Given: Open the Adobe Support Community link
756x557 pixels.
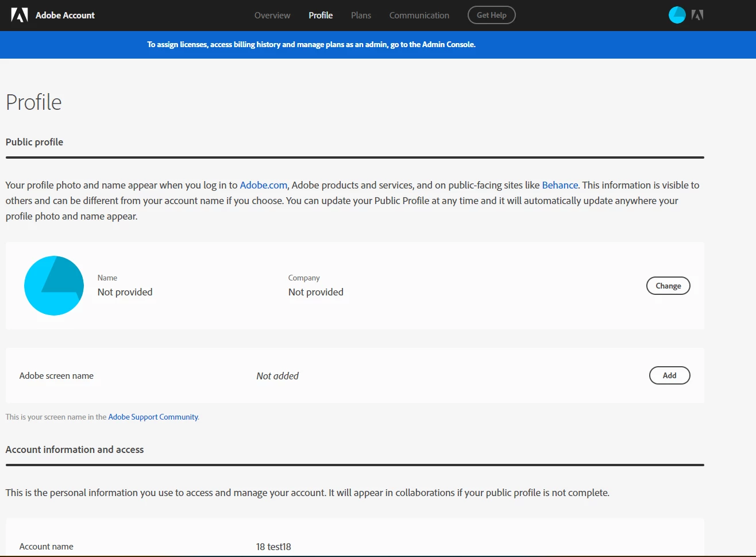Looking at the screenshot, I should [x=153, y=417].
